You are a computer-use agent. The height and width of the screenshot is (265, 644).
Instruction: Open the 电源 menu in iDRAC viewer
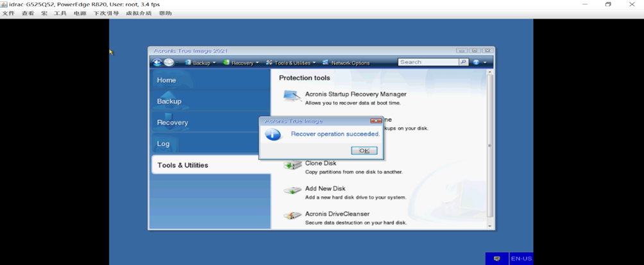80,13
